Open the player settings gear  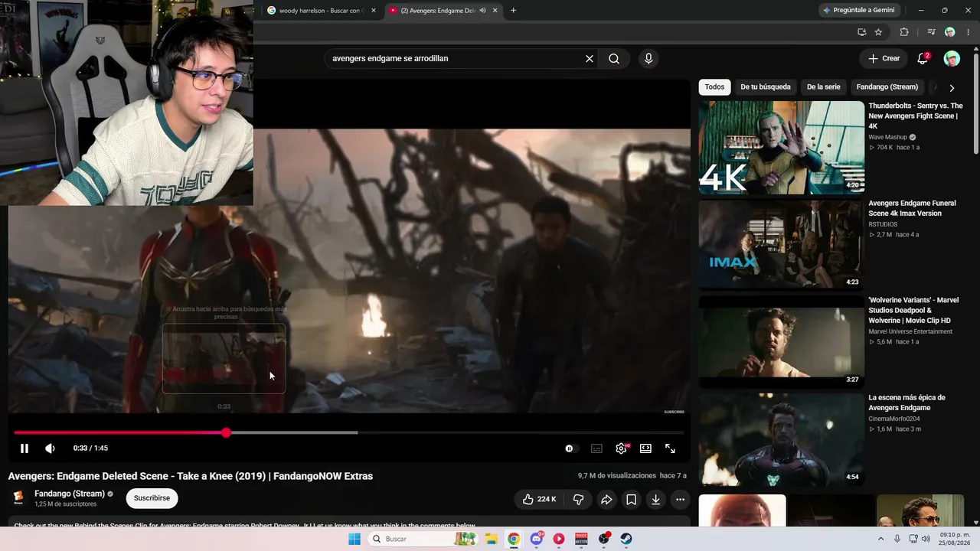(x=621, y=448)
